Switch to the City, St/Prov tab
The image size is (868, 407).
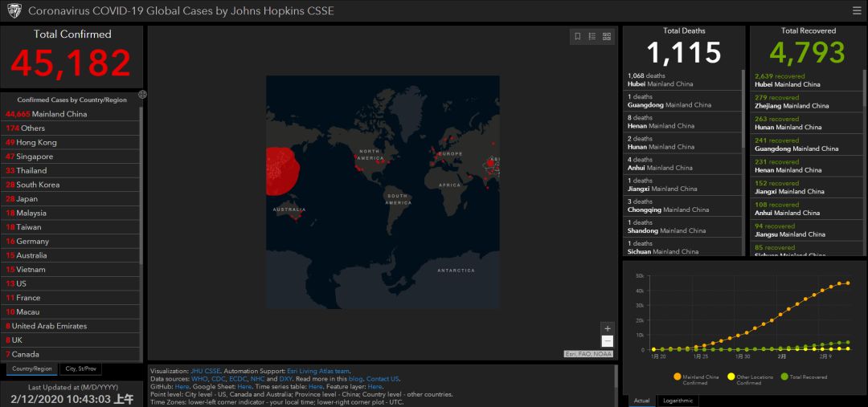(x=80, y=368)
